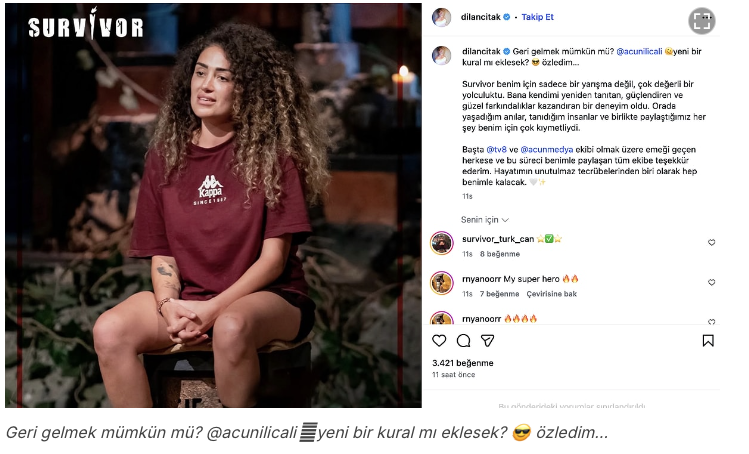Like the post with heart icon
The image size is (749, 454).
coord(439,341)
